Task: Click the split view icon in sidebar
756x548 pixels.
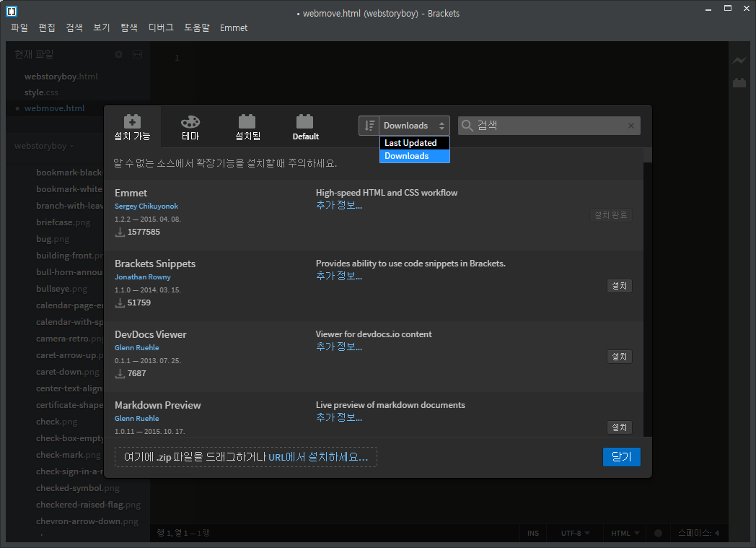Action: [137, 54]
